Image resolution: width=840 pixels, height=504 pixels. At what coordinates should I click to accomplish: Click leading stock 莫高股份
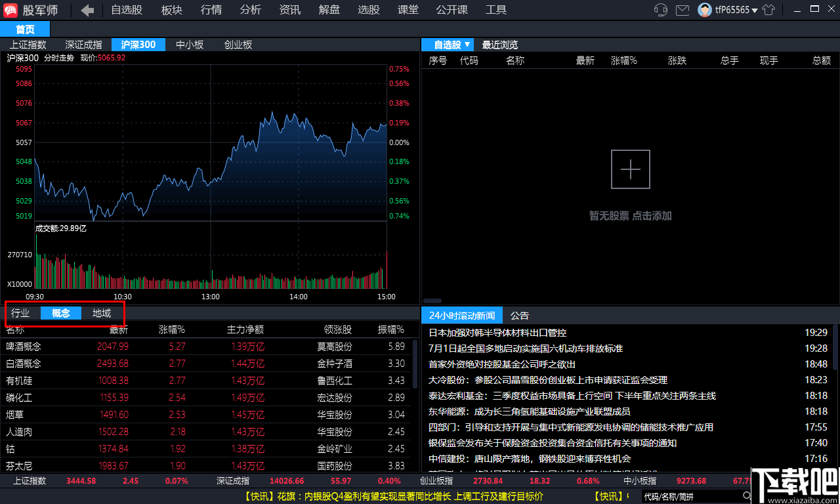click(x=335, y=346)
